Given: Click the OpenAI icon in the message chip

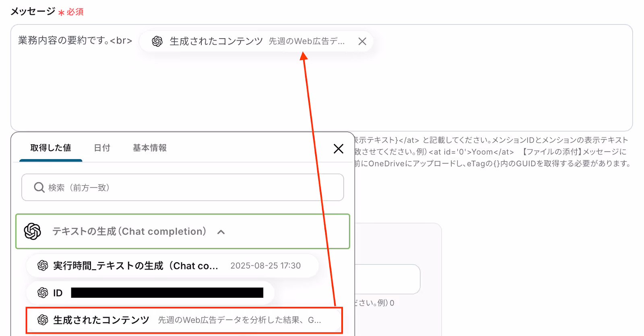Looking at the screenshot, I should pyautogui.click(x=157, y=41).
